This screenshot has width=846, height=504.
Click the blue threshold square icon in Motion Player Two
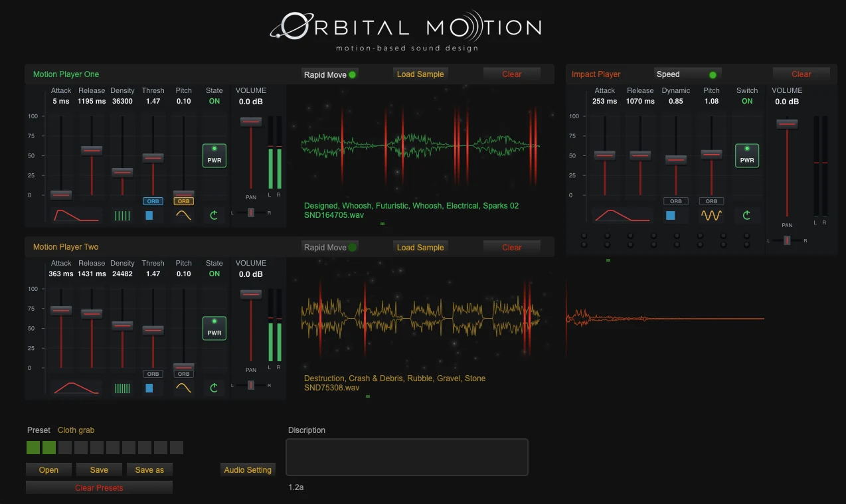point(149,388)
